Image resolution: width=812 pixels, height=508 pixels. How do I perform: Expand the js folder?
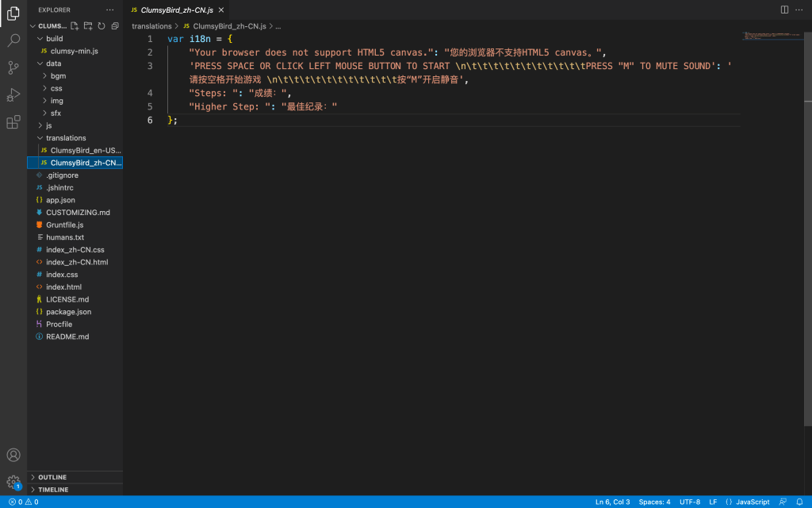click(48, 125)
